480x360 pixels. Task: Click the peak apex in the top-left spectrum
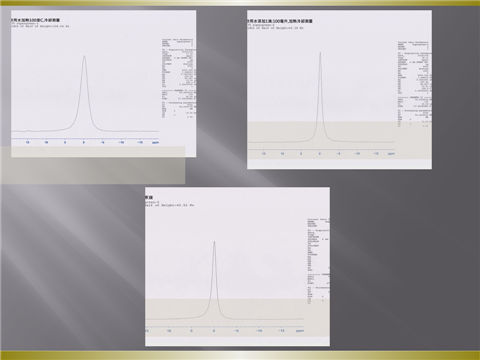point(84,56)
